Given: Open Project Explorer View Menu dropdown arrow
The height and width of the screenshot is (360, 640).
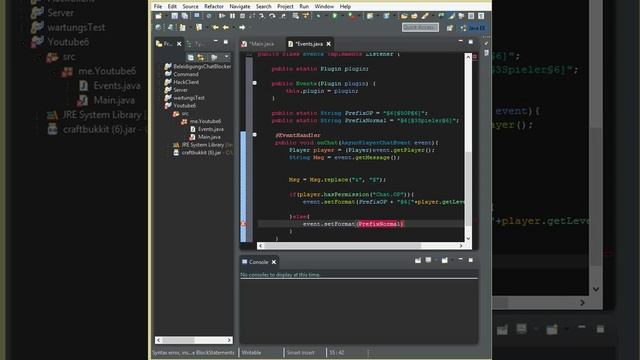Looking at the screenshot, I should coord(226,57).
